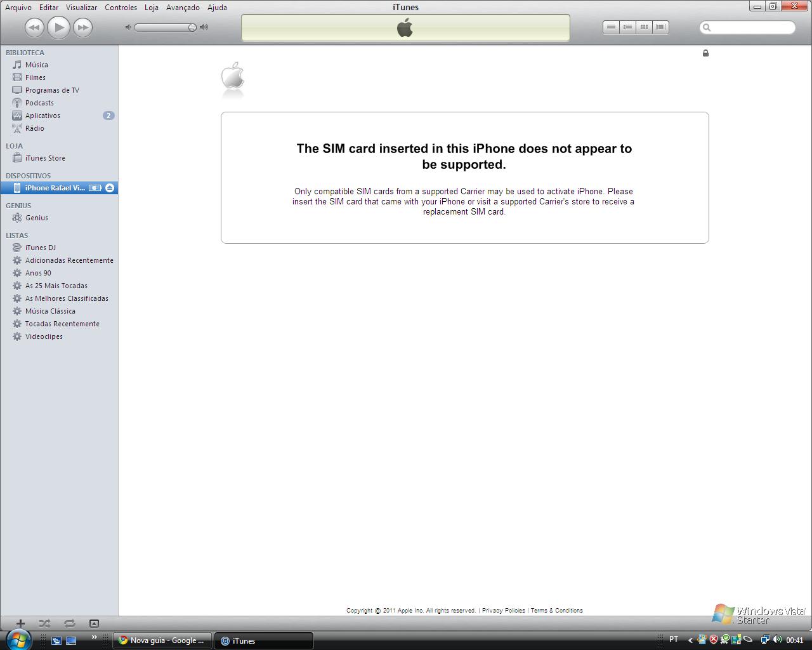
Task: Open the Controles menu
Action: (x=121, y=8)
